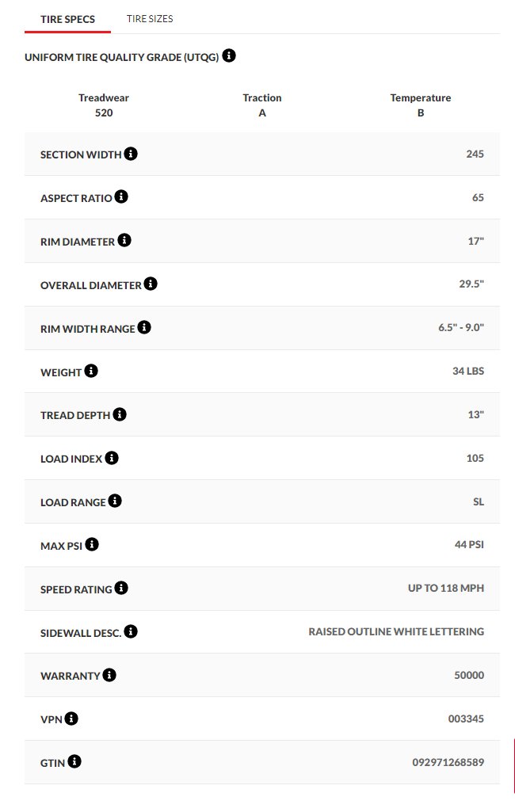Image resolution: width=515 pixels, height=812 pixels.
Task: Click the Overall Diameter info icon
Action: click(151, 284)
